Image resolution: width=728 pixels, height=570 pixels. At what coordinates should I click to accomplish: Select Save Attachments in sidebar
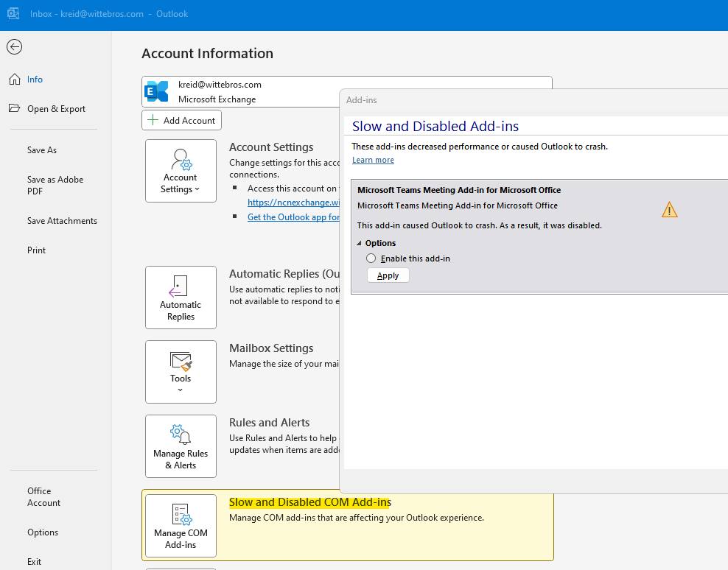coord(62,221)
